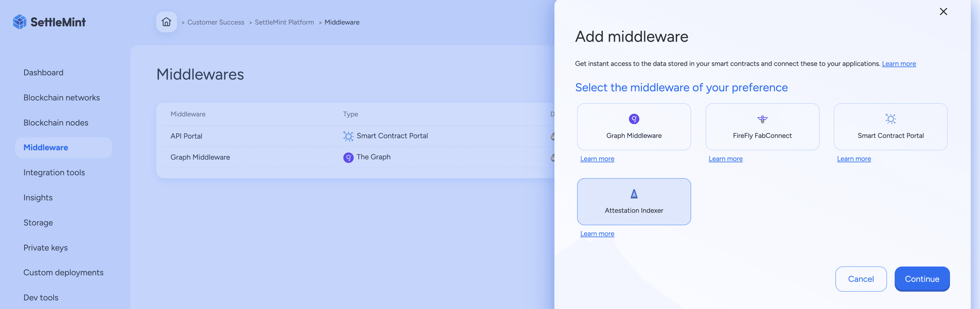Click the SettleMint logo icon
980x309 pixels.
pos(19,22)
